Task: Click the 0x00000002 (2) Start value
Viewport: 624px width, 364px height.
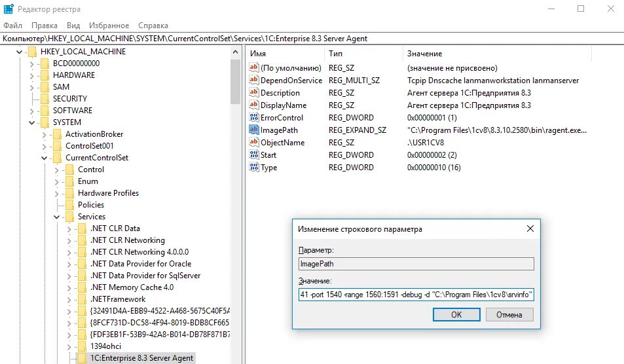Action: tap(431, 155)
